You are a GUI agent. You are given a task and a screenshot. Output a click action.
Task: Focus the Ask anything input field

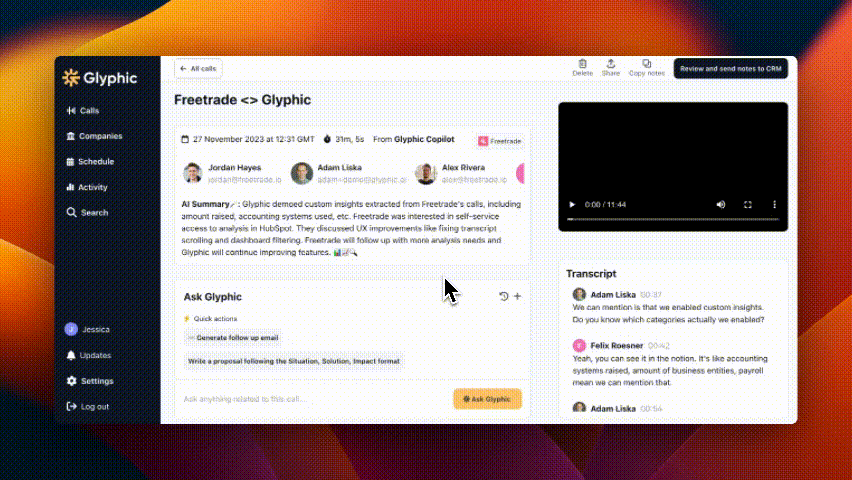tap(315, 399)
